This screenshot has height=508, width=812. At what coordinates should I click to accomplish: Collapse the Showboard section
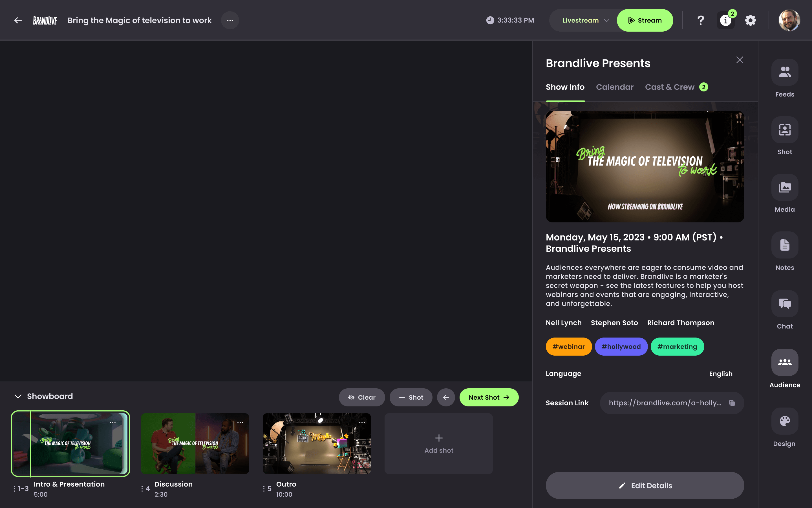18,397
